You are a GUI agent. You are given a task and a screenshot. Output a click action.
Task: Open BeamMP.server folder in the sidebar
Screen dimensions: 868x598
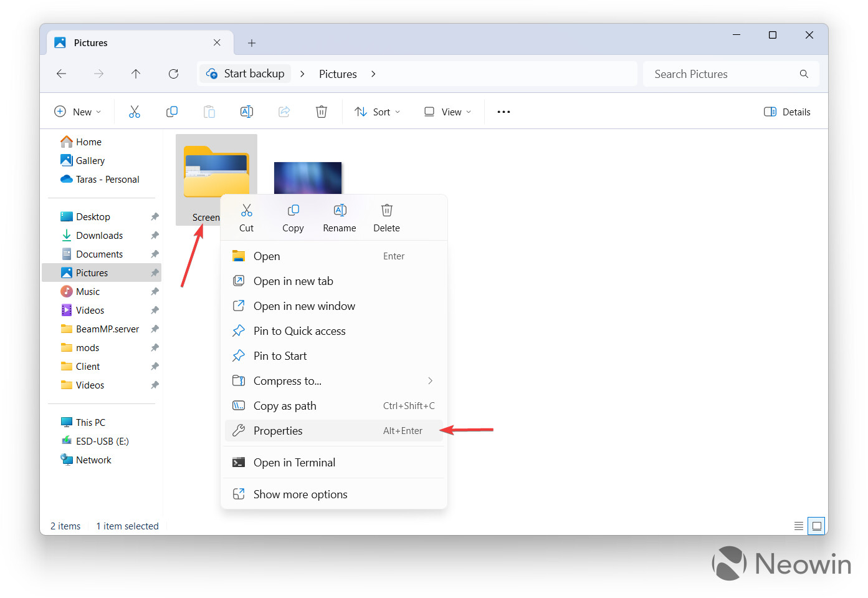coord(100,329)
